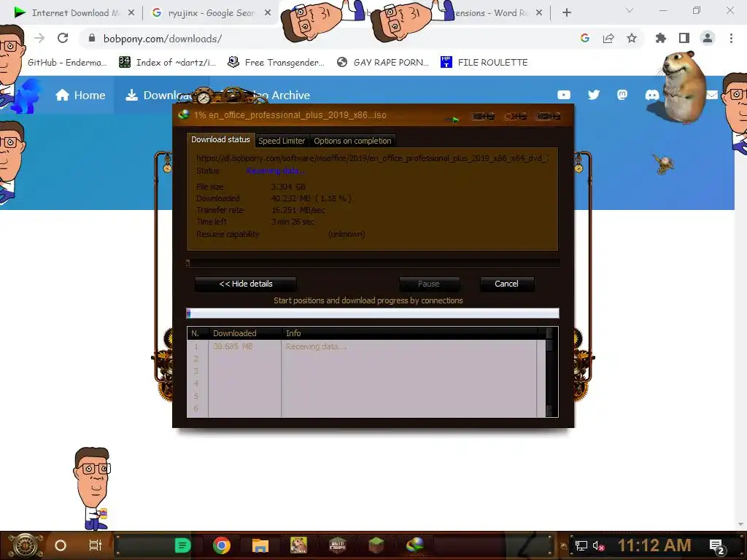Click the Transfer rate 16.251 MB/sec value
Image resolution: width=747 pixels, height=560 pixels.
pyautogui.click(x=298, y=210)
